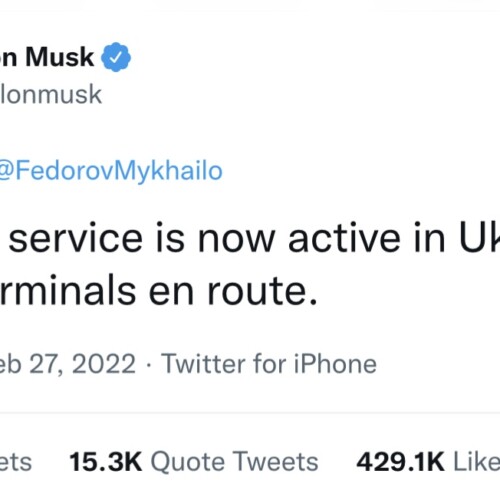Open the Musk display name profile
The width and height of the screenshot is (500, 500).
pyautogui.click(x=47, y=57)
